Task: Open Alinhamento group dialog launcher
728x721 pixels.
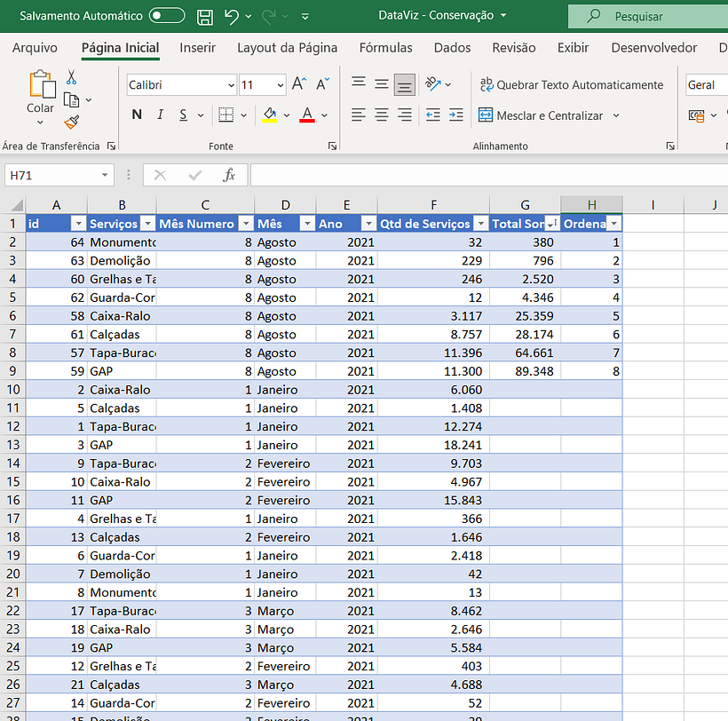Action: (670, 147)
